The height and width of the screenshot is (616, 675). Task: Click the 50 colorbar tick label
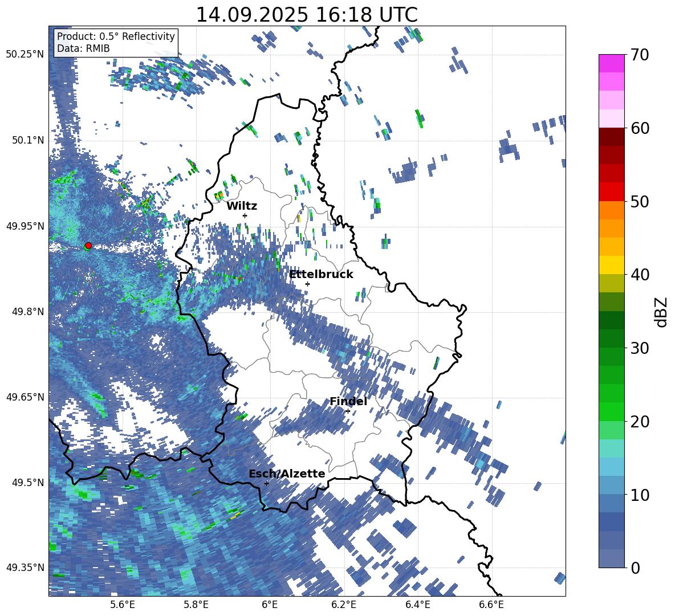[x=640, y=201]
